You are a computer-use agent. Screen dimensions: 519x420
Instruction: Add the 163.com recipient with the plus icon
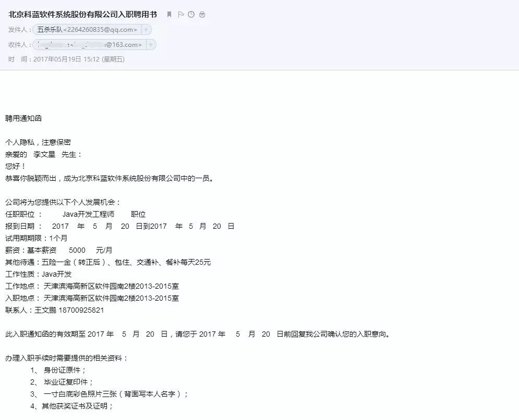click(x=151, y=45)
